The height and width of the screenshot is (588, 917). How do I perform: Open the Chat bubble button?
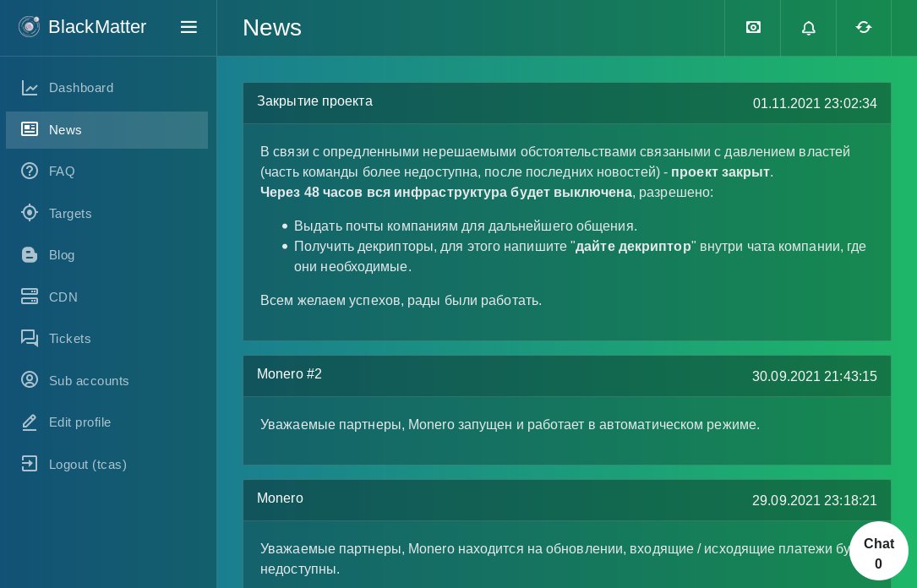(878, 551)
